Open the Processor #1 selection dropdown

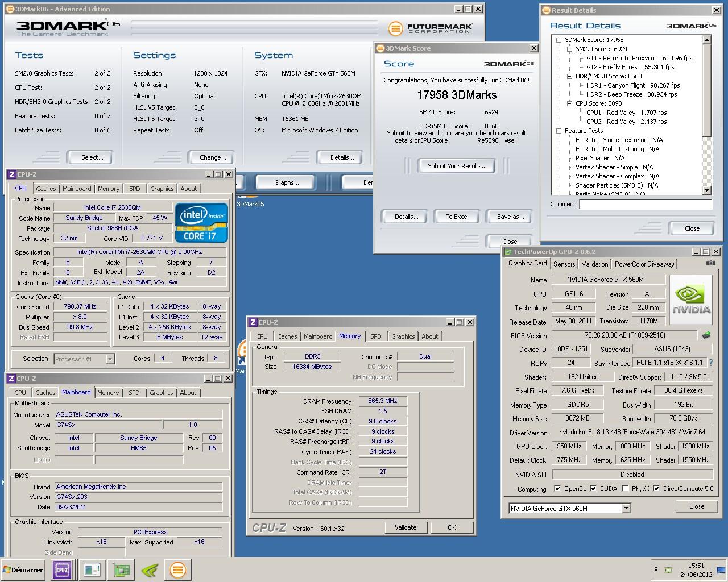point(110,359)
